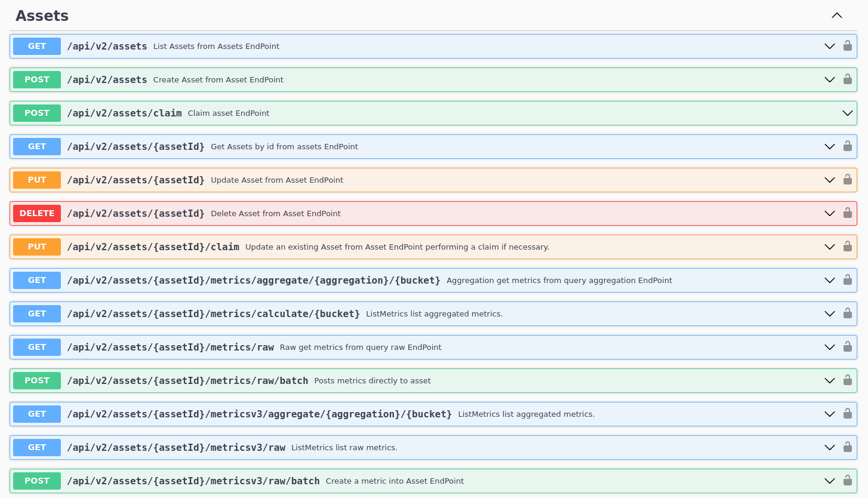Open the /api/v2/assets/{assetId}/metrics/raw/batch path link

click(187, 380)
